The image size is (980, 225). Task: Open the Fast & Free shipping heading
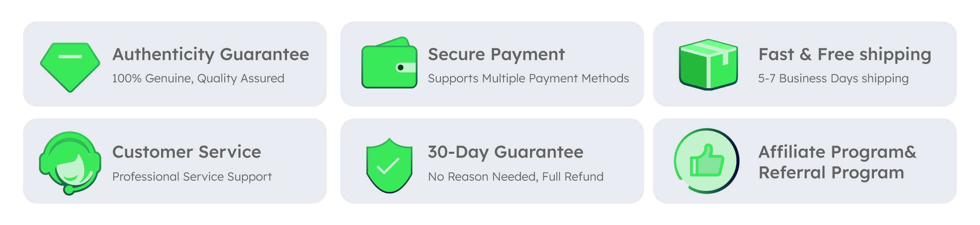tap(845, 54)
